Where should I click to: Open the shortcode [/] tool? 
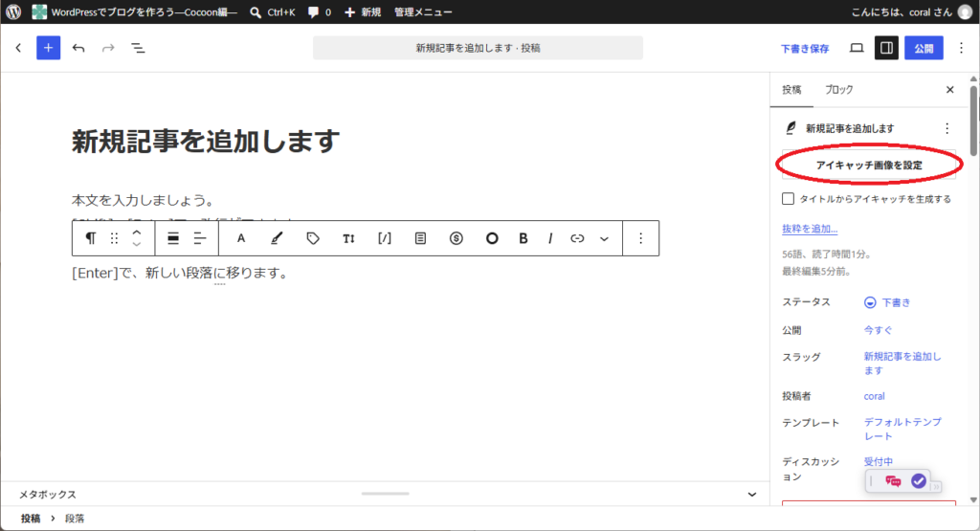pyautogui.click(x=385, y=238)
